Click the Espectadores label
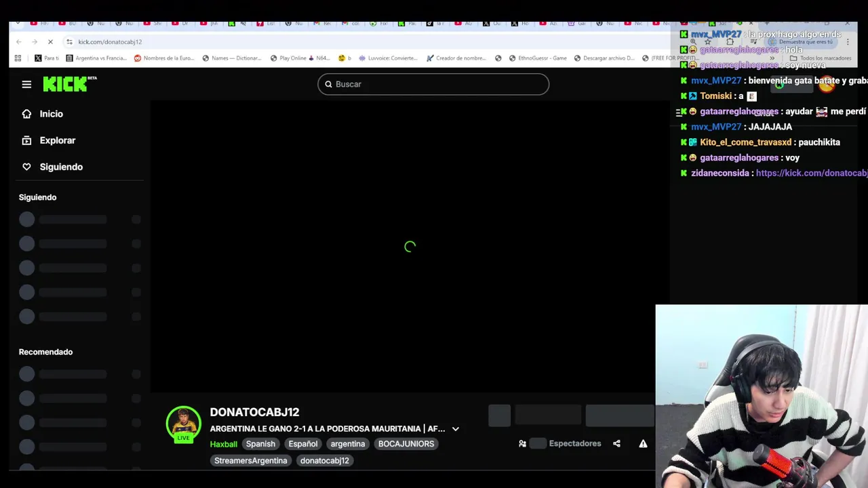Screen dimensions: 868x488 pos(575,444)
